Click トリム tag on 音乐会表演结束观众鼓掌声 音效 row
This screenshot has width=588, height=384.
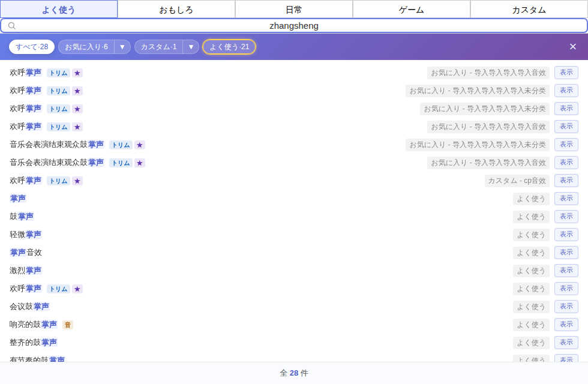pyautogui.click(x=121, y=163)
